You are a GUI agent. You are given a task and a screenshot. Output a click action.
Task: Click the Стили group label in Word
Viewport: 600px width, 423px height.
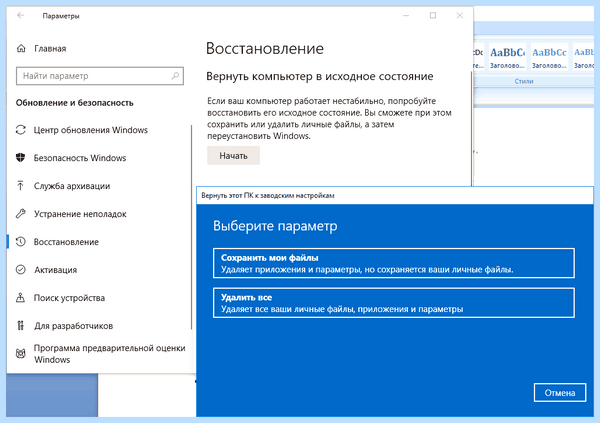[x=524, y=81]
